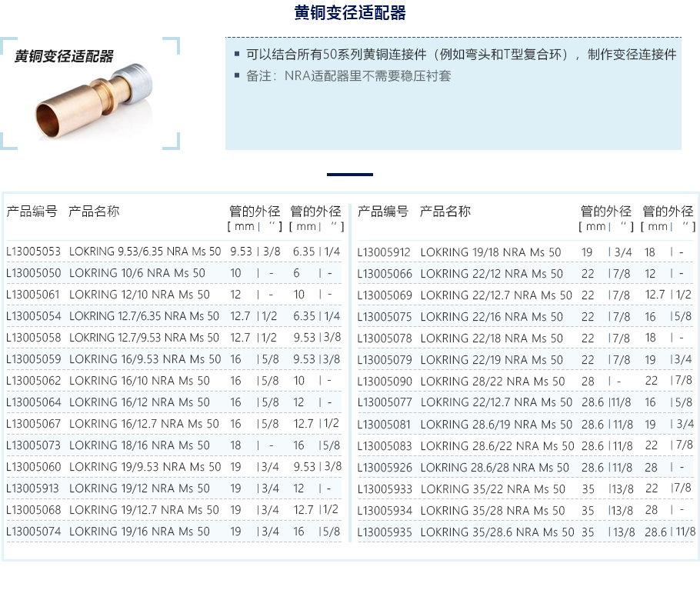Click the left table's 产品编号 column header
The image size is (700, 600).
(x=32, y=212)
